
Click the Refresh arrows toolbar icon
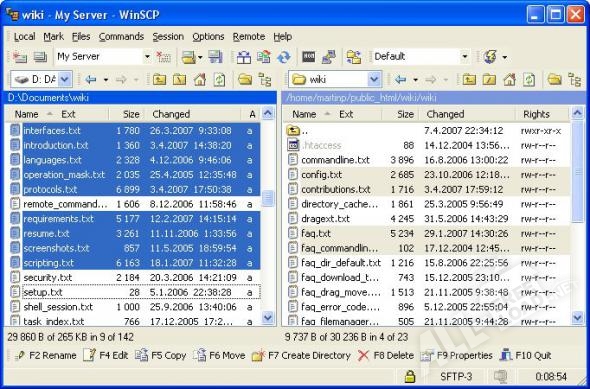click(x=284, y=57)
